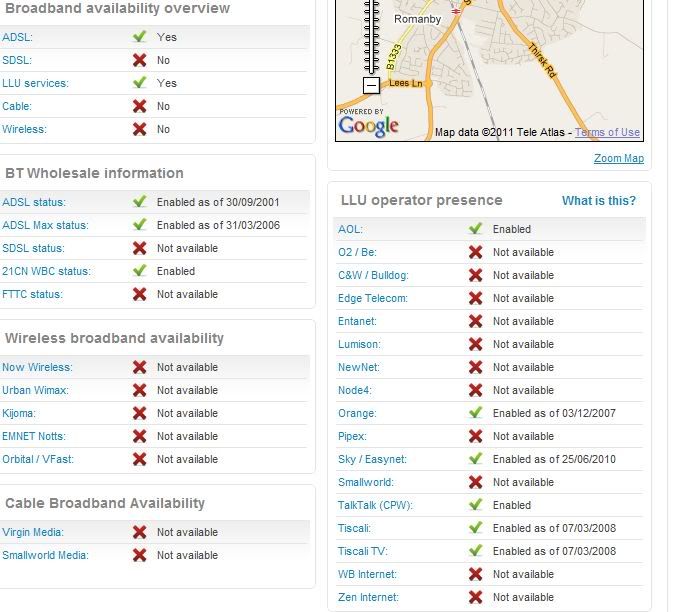
Task: Click the red cross next to Zen Internet
Action: click(476, 597)
